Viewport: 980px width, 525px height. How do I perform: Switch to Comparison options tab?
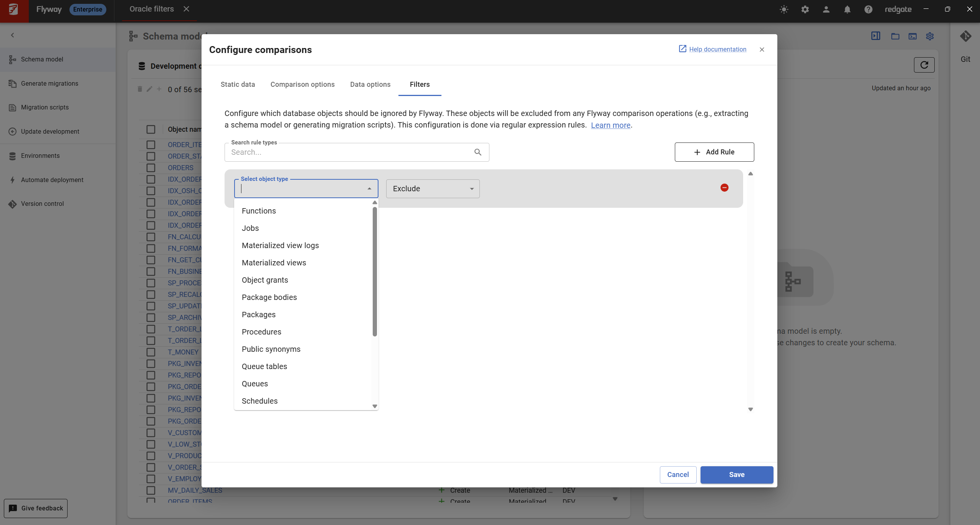pyautogui.click(x=302, y=84)
